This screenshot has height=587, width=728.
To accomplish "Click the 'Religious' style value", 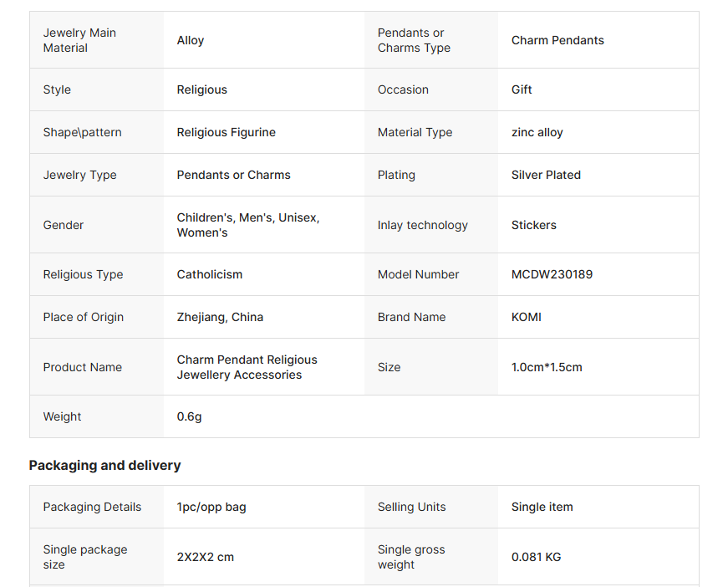I will 202,89.
